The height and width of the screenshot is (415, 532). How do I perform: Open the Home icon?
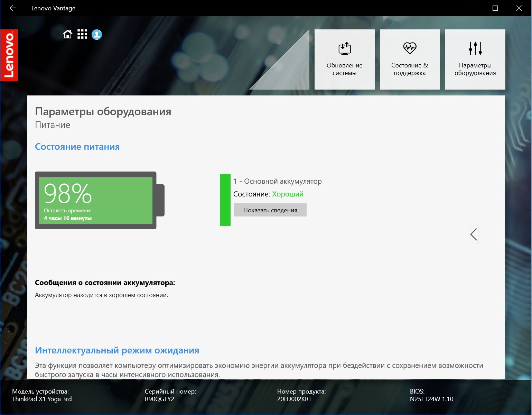(68, 34)
